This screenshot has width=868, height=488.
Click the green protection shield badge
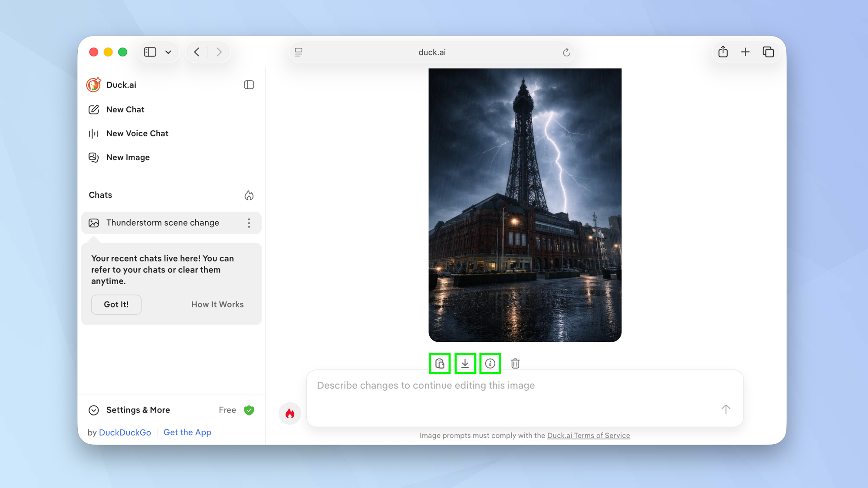pyautogui.click(x=249, y=409)
